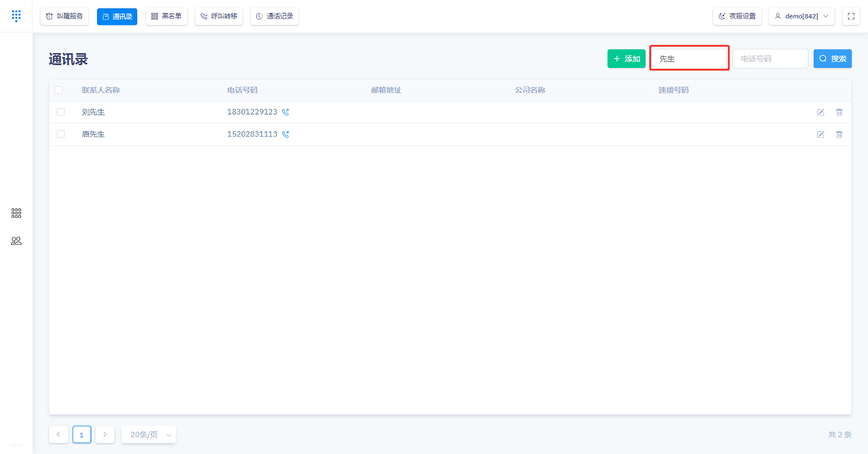Check the select-all checkbox in table header
868x454 pixels.
[x=59, y=89]
